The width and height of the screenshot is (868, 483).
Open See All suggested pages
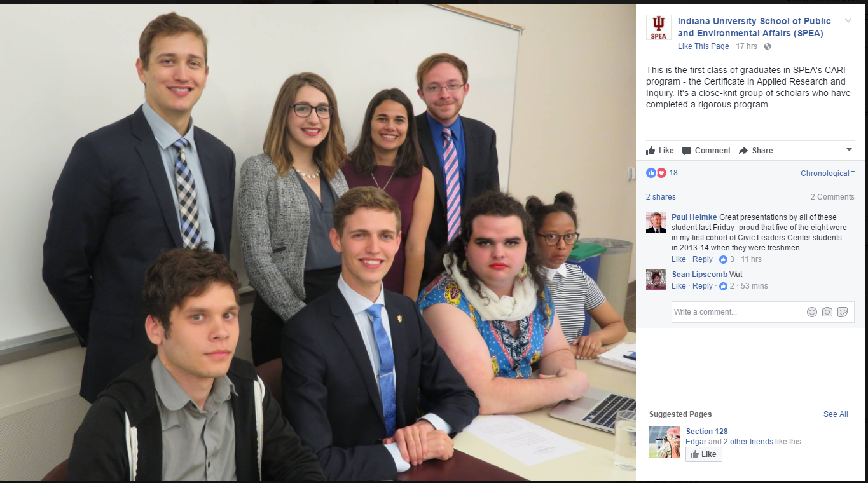[836, 414]
